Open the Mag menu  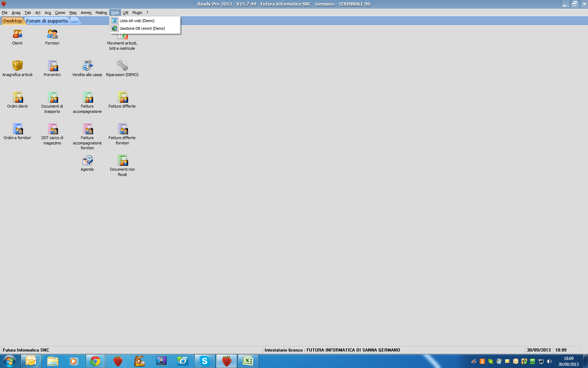click(x=73, y=13)
